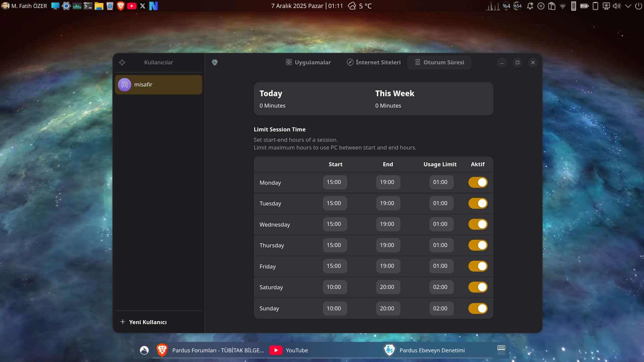Turn off the Thursday Aktif switch

click(478, 245)
